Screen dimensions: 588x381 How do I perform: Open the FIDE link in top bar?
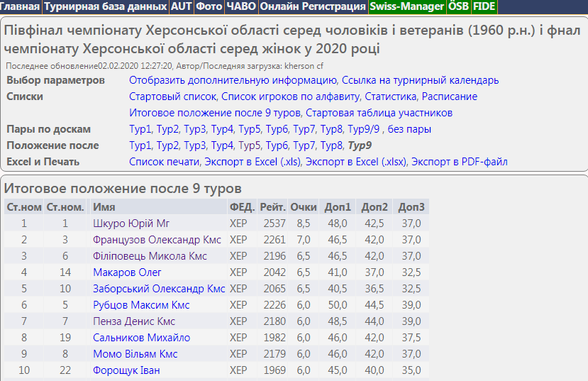(x=484, y=7)
